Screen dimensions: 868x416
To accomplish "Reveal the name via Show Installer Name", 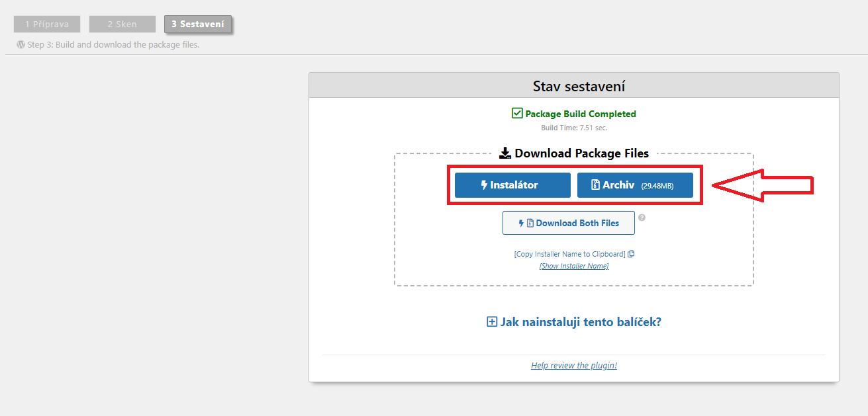I will click(573, 266).
